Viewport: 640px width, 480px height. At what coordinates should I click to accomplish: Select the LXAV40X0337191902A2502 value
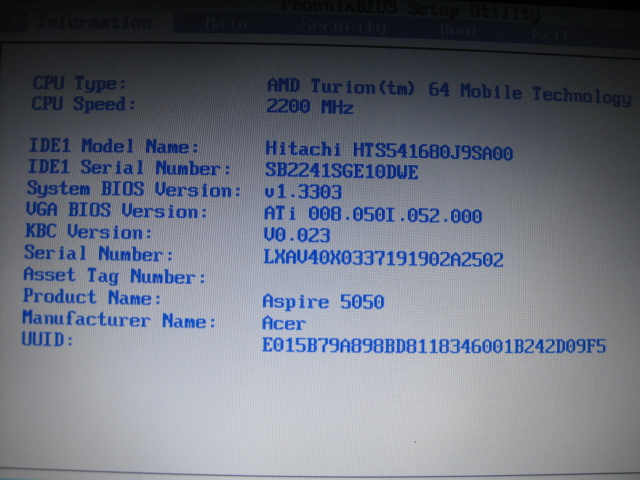coord(383,258)
